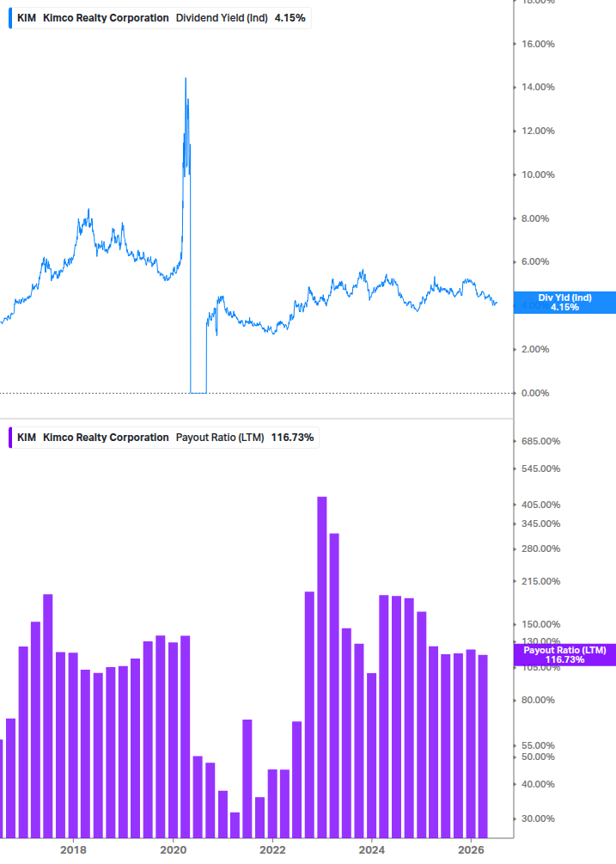Click the 2024 label on the time axis
The height and width of the screenshot is (864, 616).
pos(372,849)
